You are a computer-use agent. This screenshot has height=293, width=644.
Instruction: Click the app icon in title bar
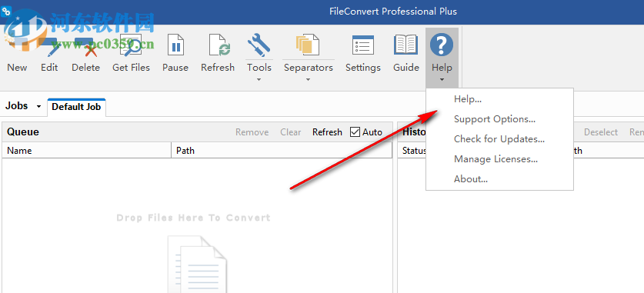6,12
